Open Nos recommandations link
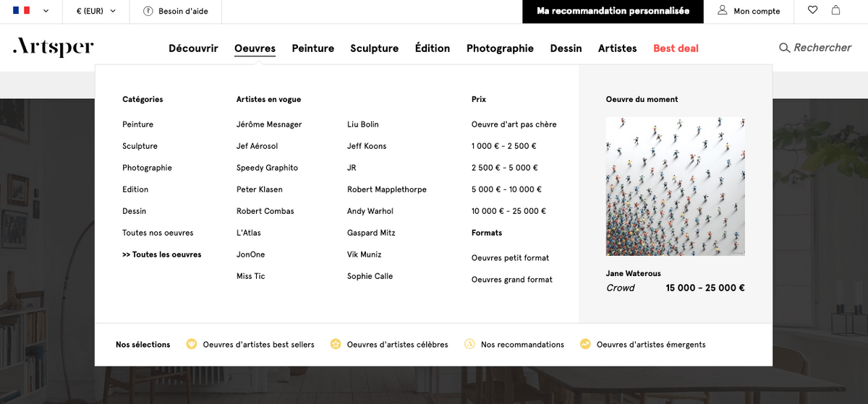The width and height of the screenshot is (868, 404). [522, 345]
